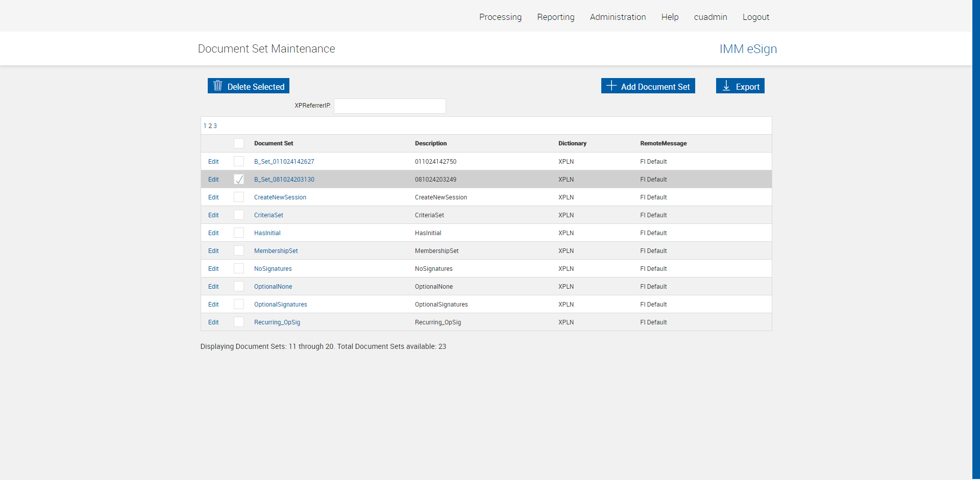This screenshot has width=980, height=480.
Task: Click Logout in the top navigation
Action: [755, 17]
